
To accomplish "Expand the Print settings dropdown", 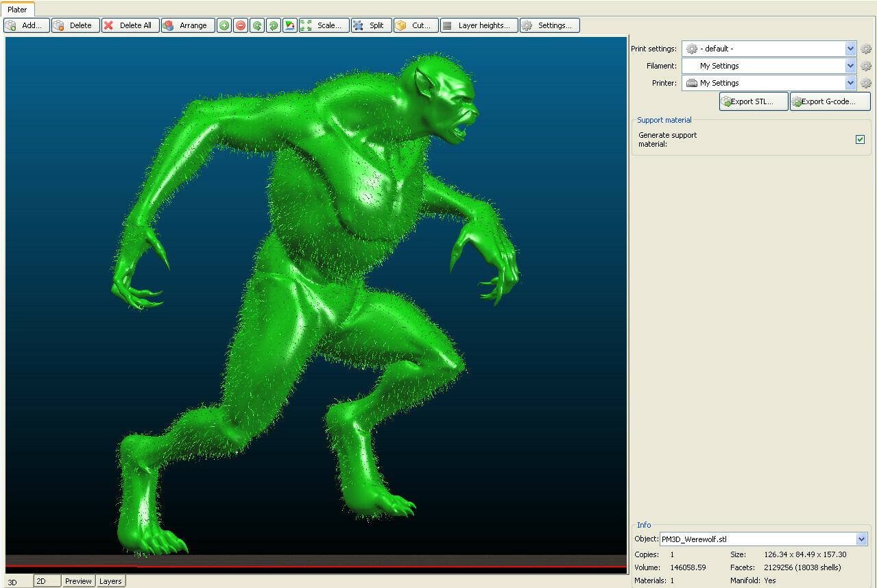I will coord(850,49).
